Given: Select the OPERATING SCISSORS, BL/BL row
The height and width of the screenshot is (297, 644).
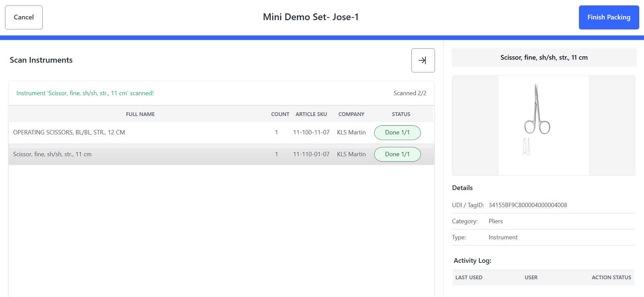Looking at the screenshot, I should [x=221, y=133].
